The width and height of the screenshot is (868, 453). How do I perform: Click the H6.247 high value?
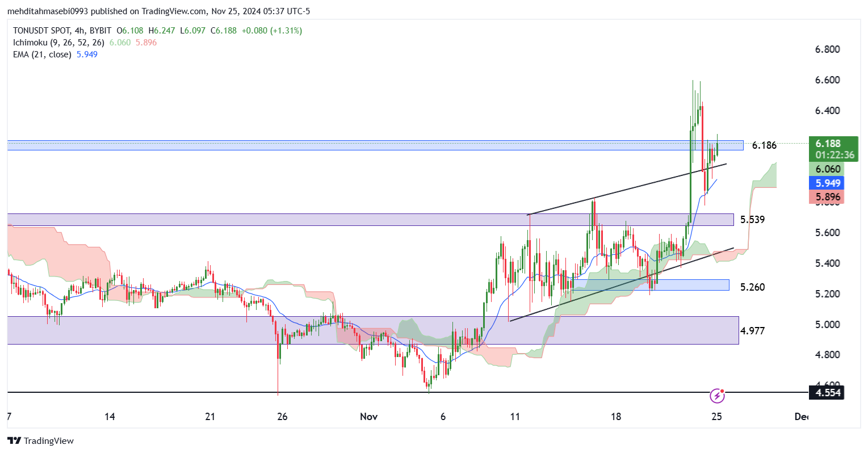(163, 31)
